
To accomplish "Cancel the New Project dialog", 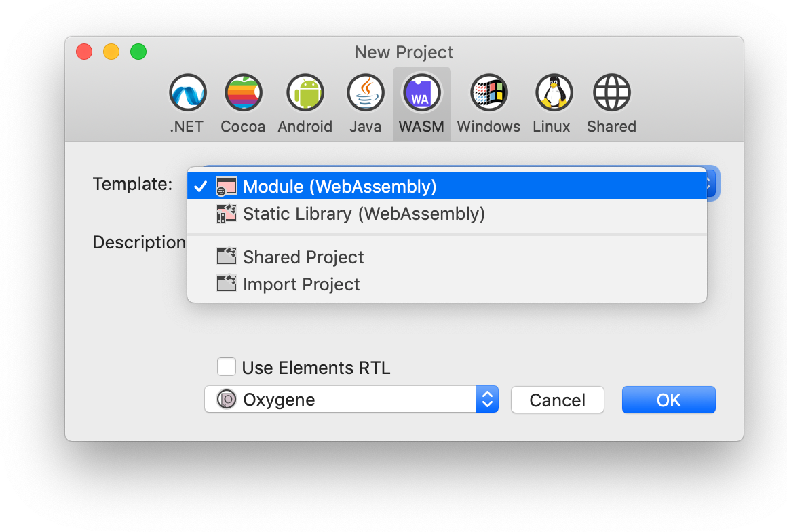I will coord(558,400).
